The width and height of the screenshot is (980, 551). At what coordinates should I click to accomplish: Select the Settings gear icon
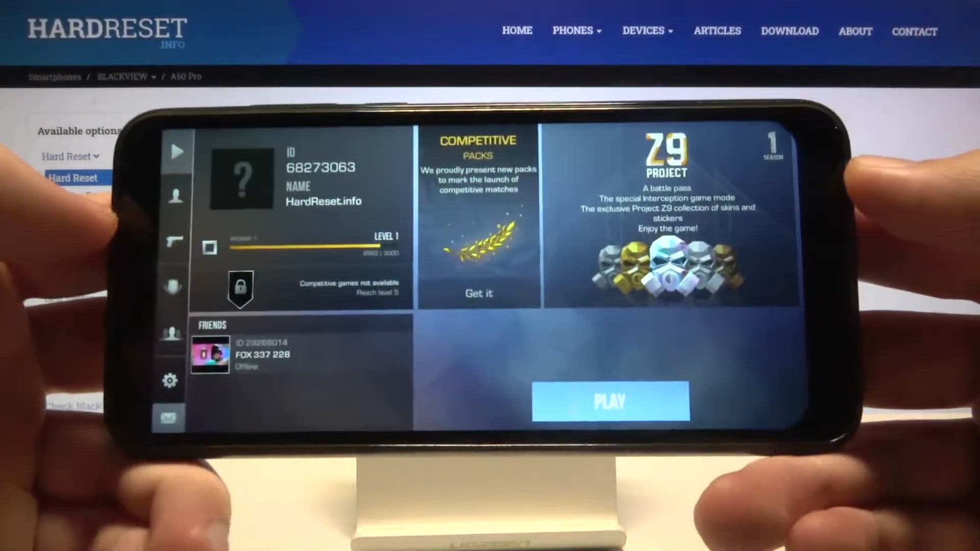[x=171, y=380]
